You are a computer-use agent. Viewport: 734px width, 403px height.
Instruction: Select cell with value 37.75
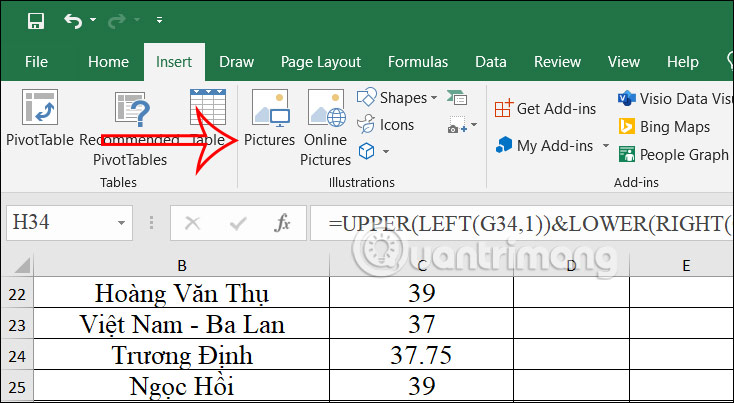tap(422, 355)
